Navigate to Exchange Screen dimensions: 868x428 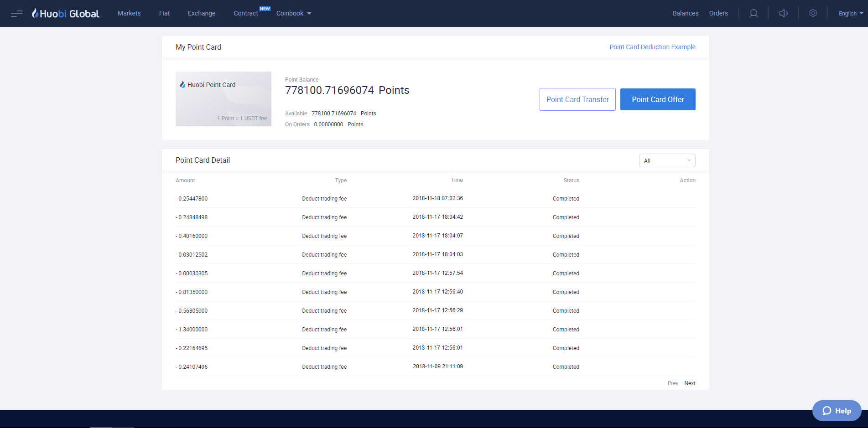pos(202,13)
